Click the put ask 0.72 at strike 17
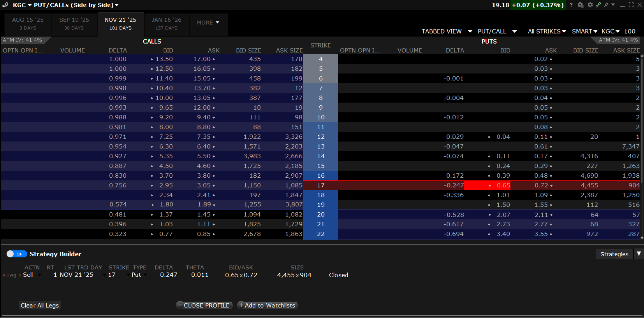Viewport: 644px width, 318px height. coord(541,185)
